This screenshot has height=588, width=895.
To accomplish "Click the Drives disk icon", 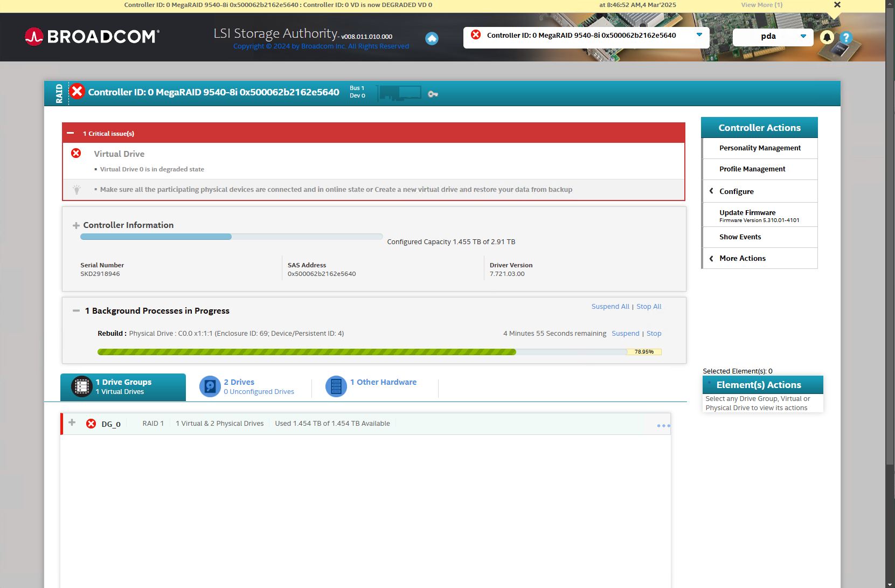I will [x=210, y=386].
